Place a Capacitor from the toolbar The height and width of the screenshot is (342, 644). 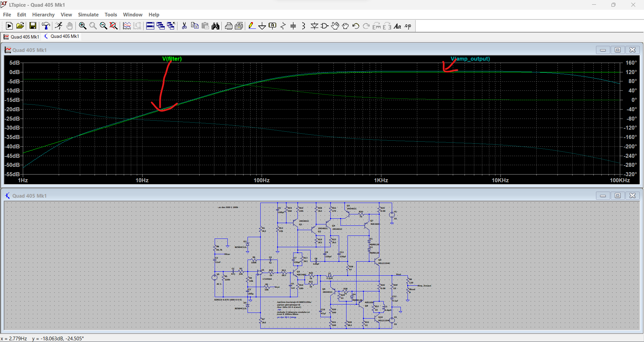293,26
